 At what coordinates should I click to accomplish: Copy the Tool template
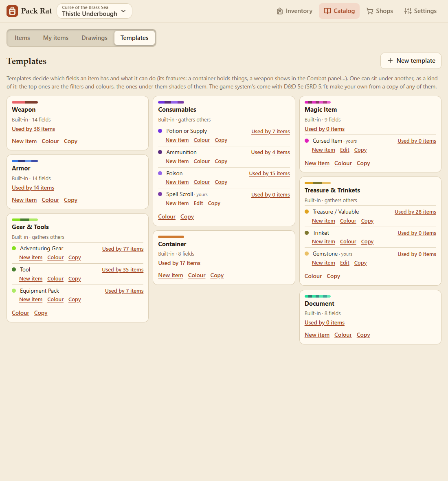[x=75, y=279]
